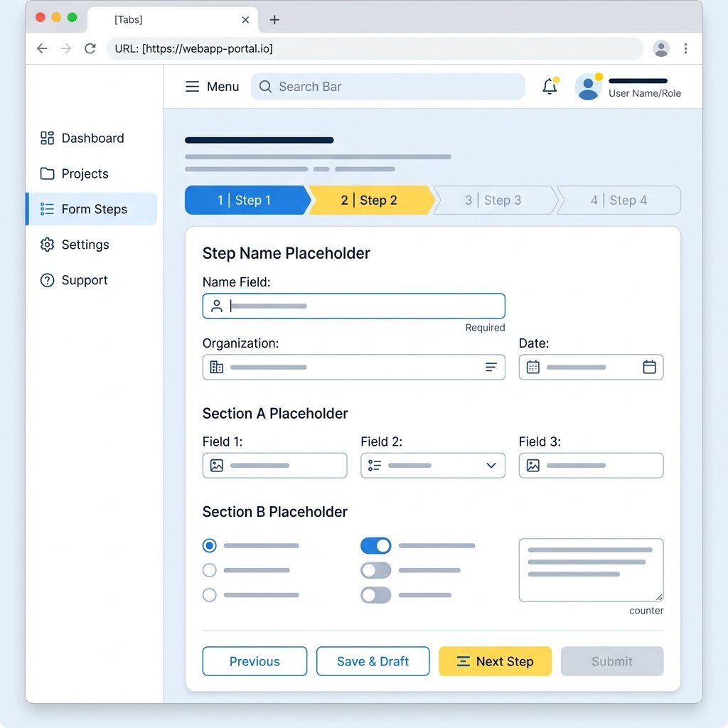
Task: Click the user avatar in header
Action: 588,87
